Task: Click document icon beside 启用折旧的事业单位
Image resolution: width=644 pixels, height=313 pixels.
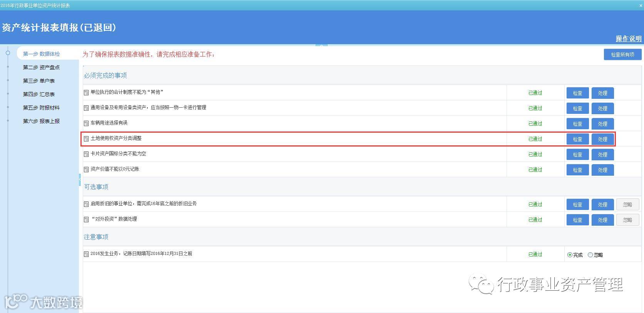Action: click(86, 204)
